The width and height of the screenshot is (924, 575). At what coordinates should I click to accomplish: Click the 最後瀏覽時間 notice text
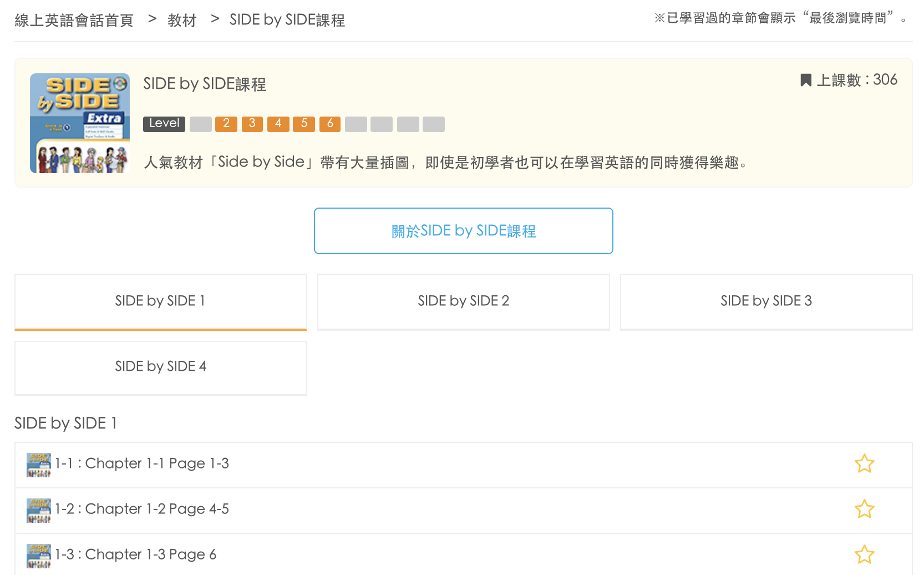click(x=782, y=18)
